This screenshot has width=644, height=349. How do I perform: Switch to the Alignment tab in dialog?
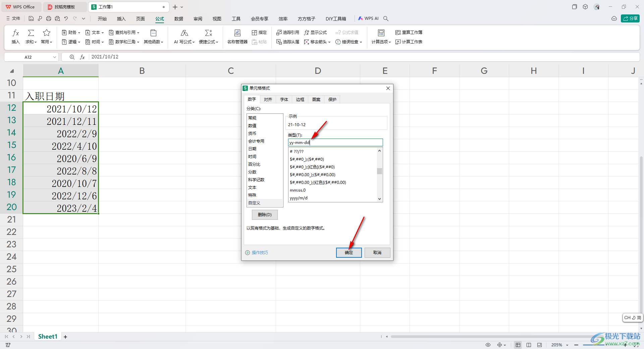coord(268,100)
